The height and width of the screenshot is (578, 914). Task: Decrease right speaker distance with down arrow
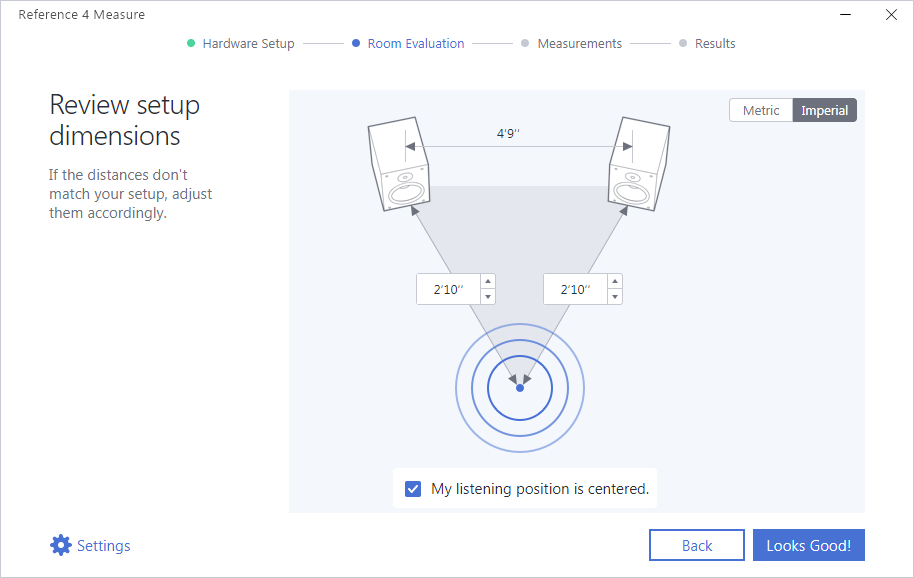(x=614, y=297)
